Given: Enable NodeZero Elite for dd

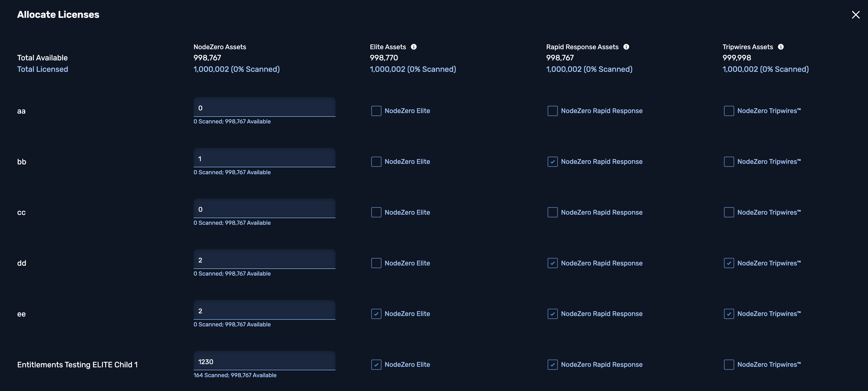Looking at the screenshot, I should coord(376,263).
